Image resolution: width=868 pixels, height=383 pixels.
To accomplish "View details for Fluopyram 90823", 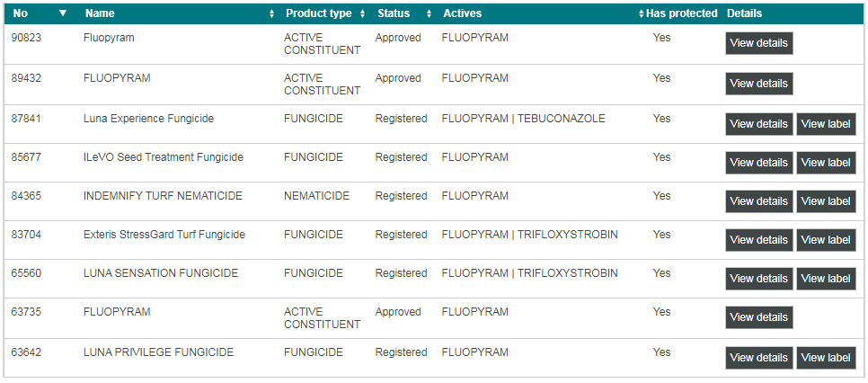I will tap(758, 43).
